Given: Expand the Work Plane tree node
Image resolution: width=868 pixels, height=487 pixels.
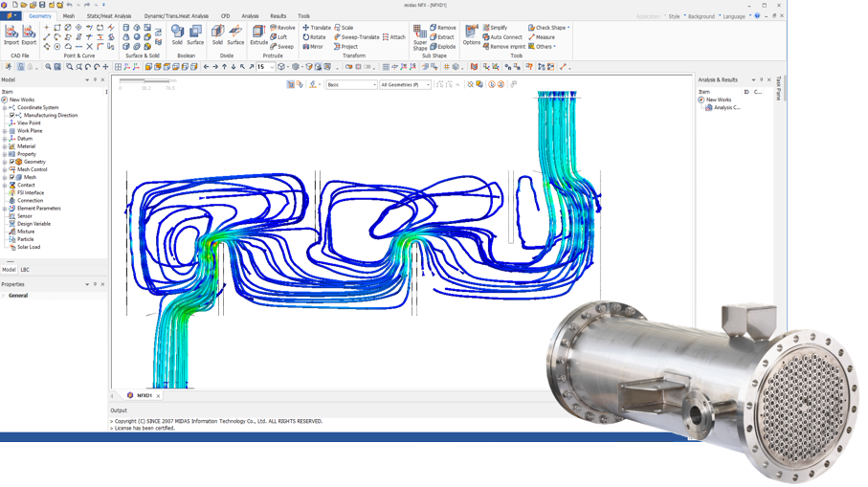Looking at the screenshot, I should point(5,131).
